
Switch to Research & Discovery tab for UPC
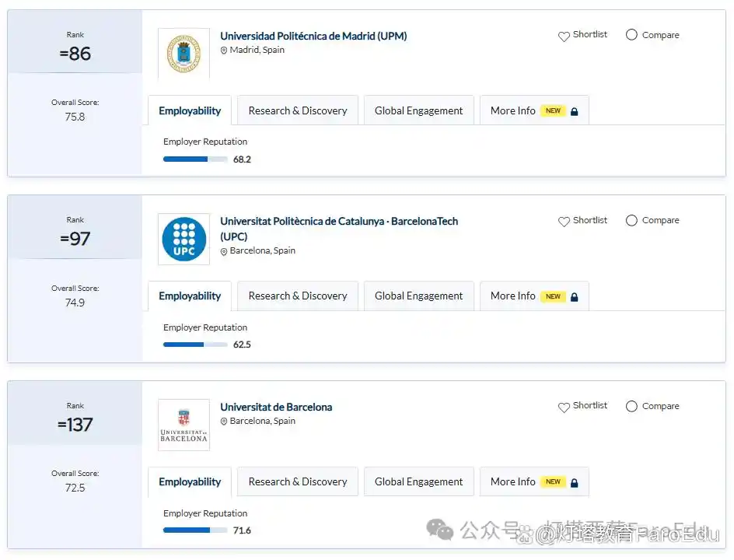click(x=297, y=296)
